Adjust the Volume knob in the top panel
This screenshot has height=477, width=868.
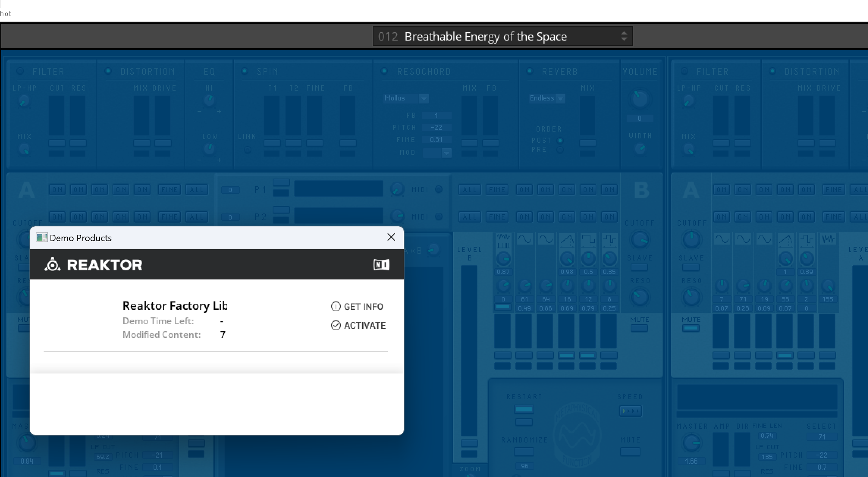click(x=640, y=99)
